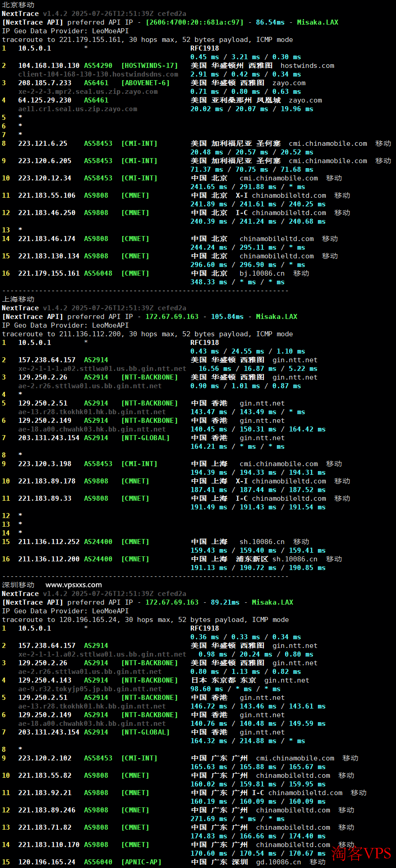Click the 深圳移动 section heading
This screenshot has width=396, height=868.
18,585
